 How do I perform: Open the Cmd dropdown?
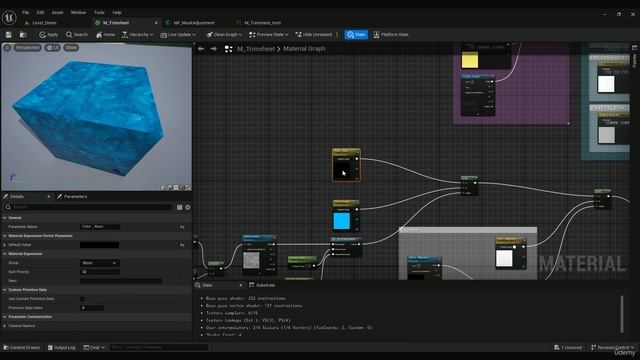click(94, 348)
